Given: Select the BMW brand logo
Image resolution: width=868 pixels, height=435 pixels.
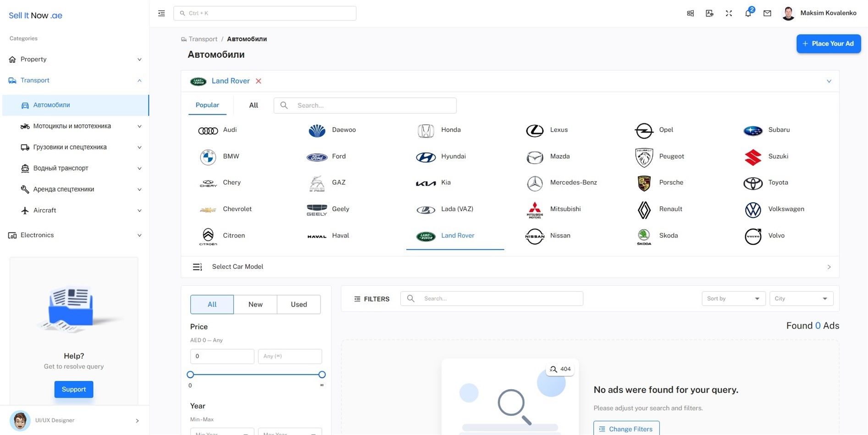Looking at the screenshot, I should pyautogui.click(x=208, y=157).
